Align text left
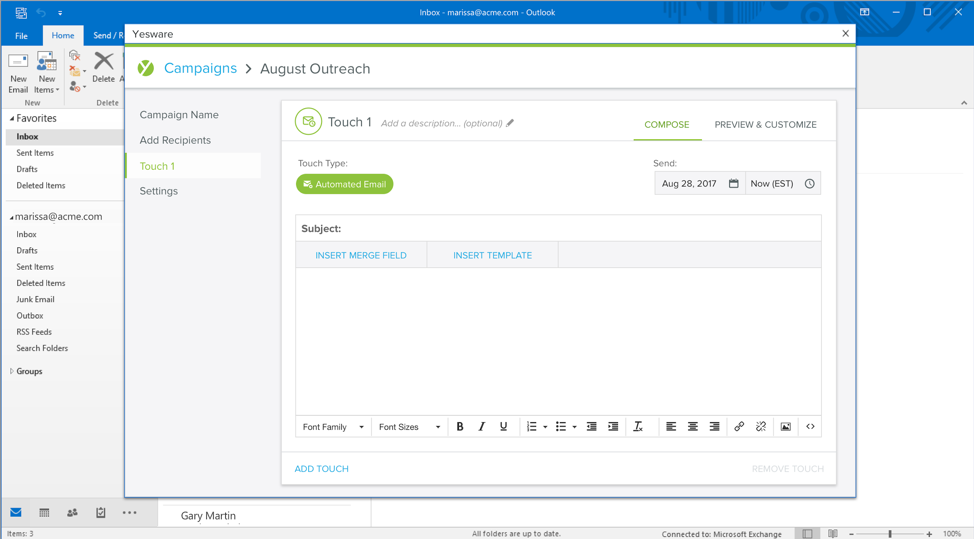The height and width of the screenshot is (539, 974). (671, 427)
